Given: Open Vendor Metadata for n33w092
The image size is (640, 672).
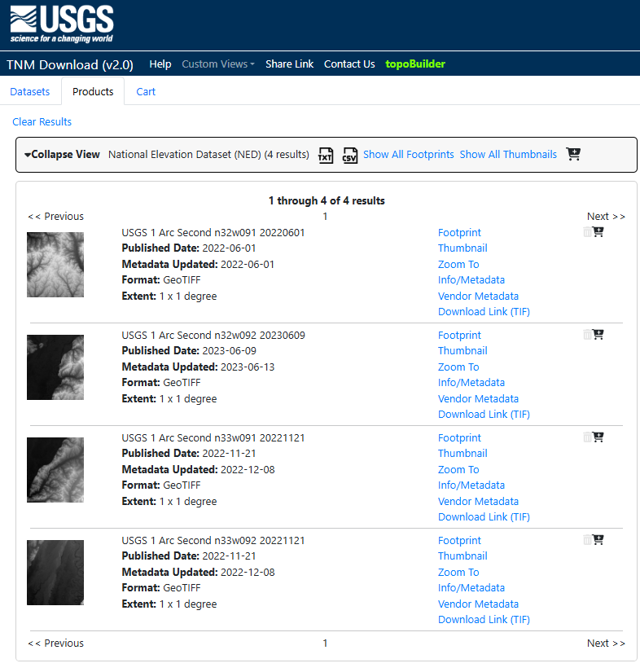Looking at the screenshot, I should (478, 604).
